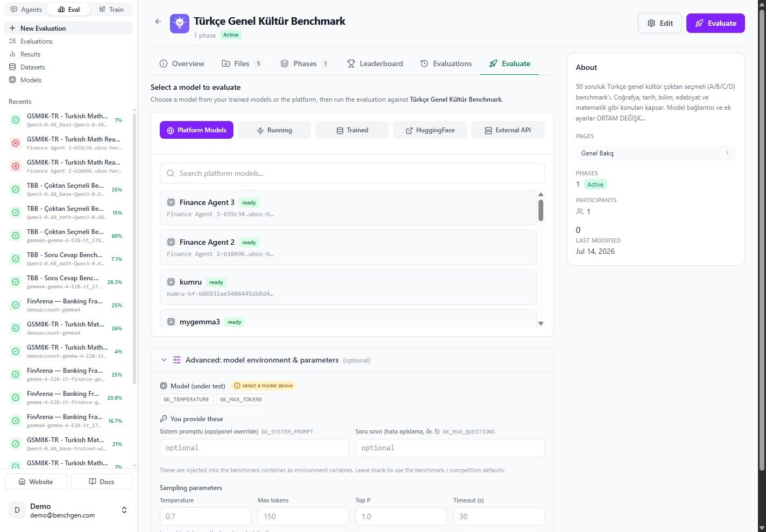The image size is (766, 532).
Task: Click the down arrow of the model list scrollbar
Action: (541, 323)
